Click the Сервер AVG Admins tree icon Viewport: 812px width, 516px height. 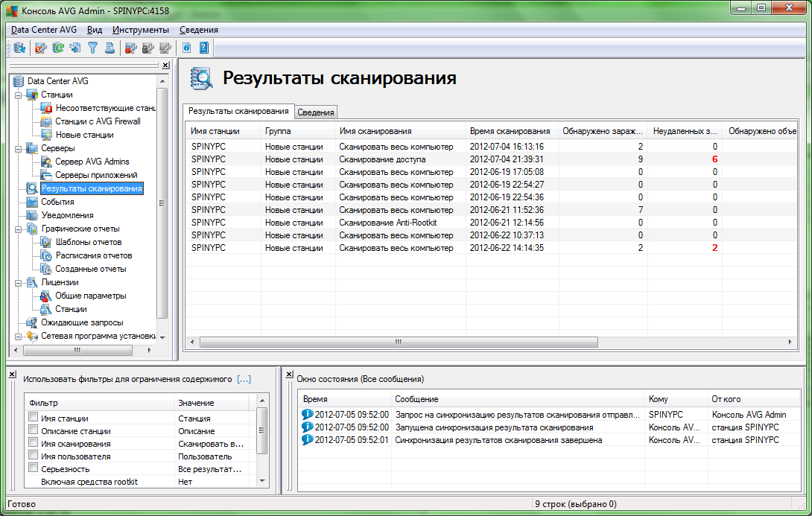click(47, 162)
